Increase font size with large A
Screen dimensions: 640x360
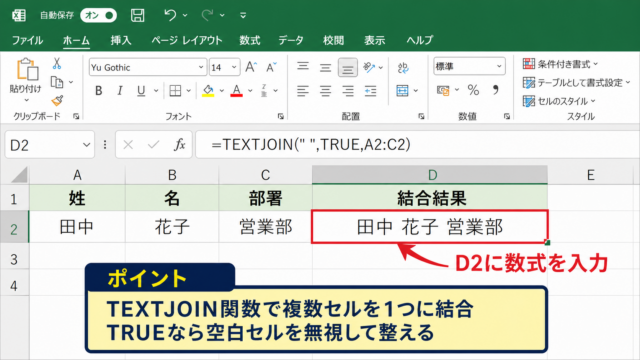[251, 67]
